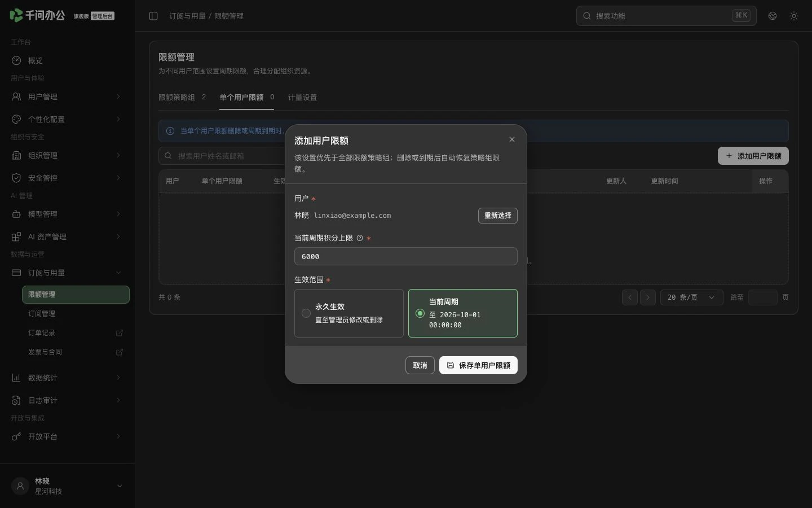
Task: Click the 重新选择 button
Action: [x=498, y=216]
